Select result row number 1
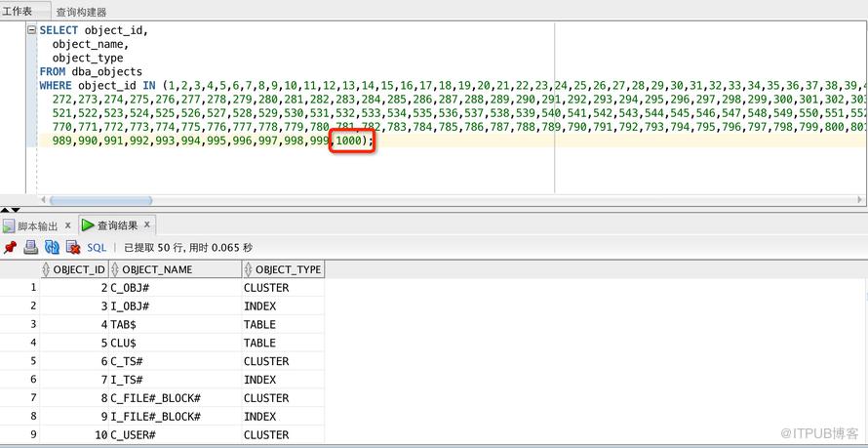 point(20,287)
